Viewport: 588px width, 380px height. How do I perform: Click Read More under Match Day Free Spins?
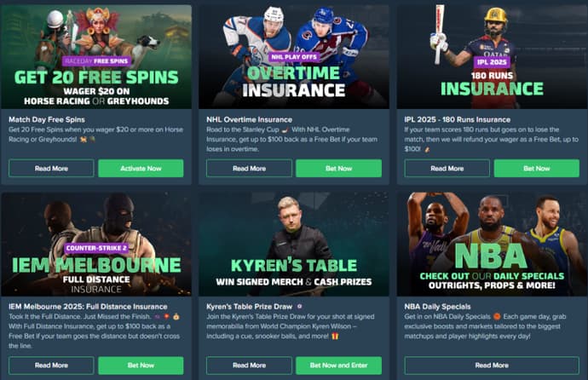click(x=51, y=168)
